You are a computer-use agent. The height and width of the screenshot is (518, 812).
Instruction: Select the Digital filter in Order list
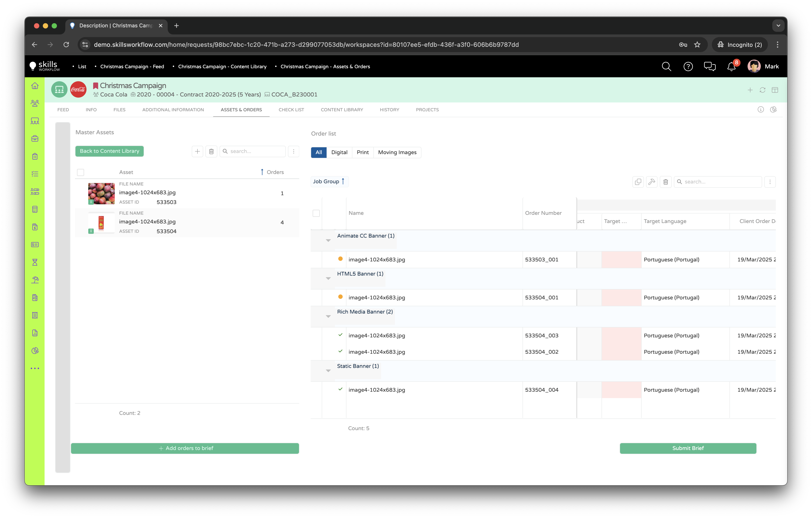tap(339, 153)
